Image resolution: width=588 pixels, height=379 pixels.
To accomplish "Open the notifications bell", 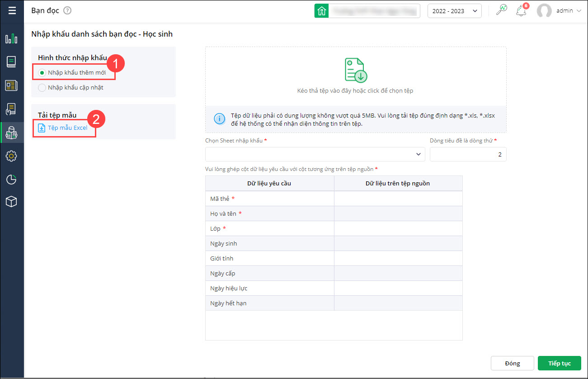I will point(521,11).
